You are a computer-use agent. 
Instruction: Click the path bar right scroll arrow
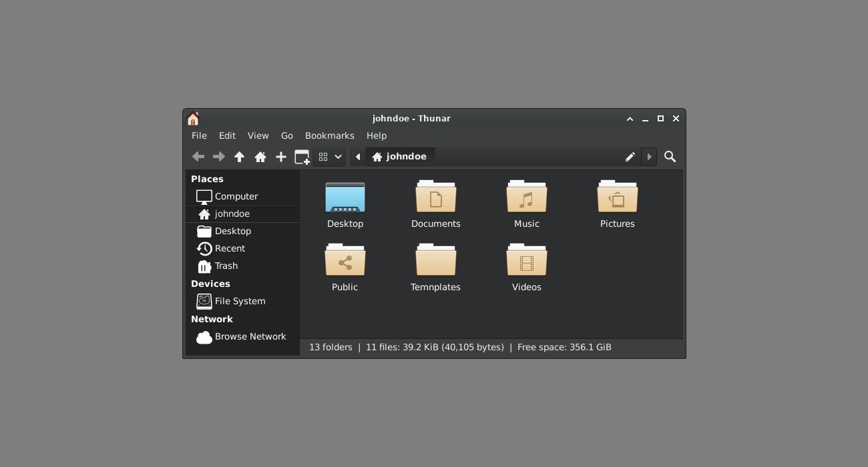coord(649,157)
